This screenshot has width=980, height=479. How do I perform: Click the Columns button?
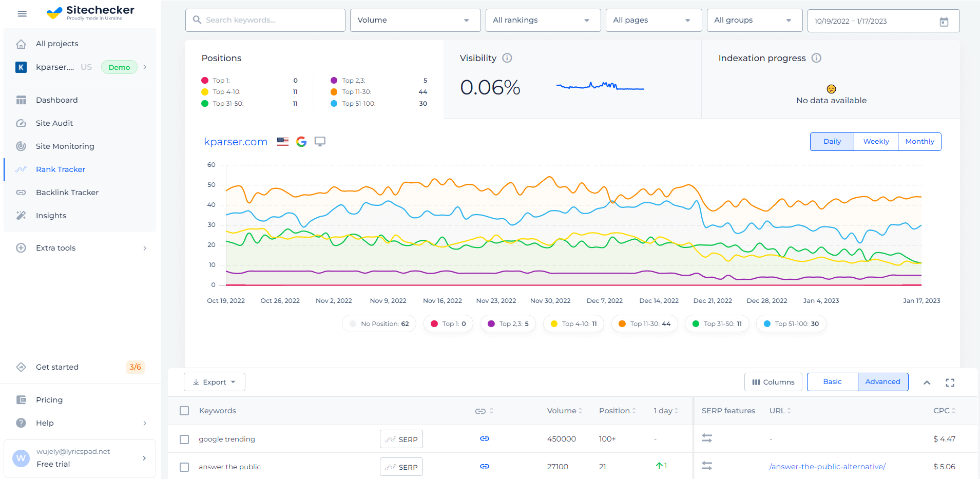point(773,382)
